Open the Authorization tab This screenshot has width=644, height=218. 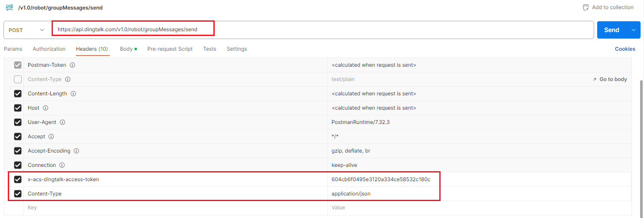49,49
